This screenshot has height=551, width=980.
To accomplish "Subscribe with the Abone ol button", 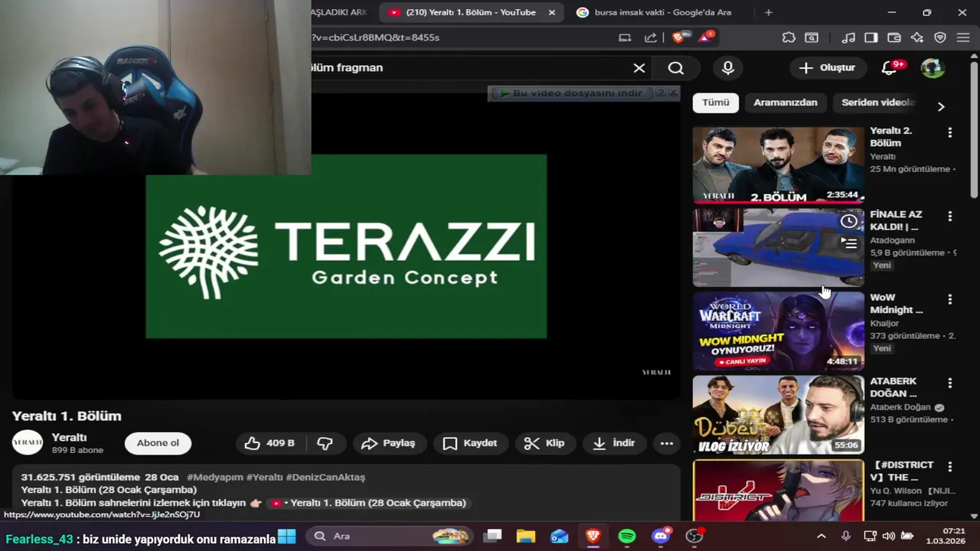I will [x=158, y=443].
